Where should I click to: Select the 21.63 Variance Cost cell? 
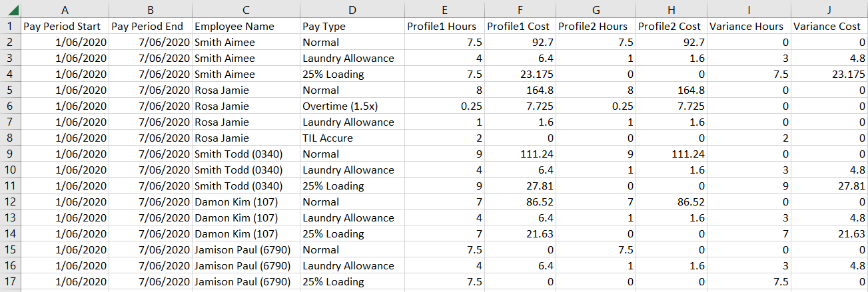pyautogui.click(x=829, y=234)
